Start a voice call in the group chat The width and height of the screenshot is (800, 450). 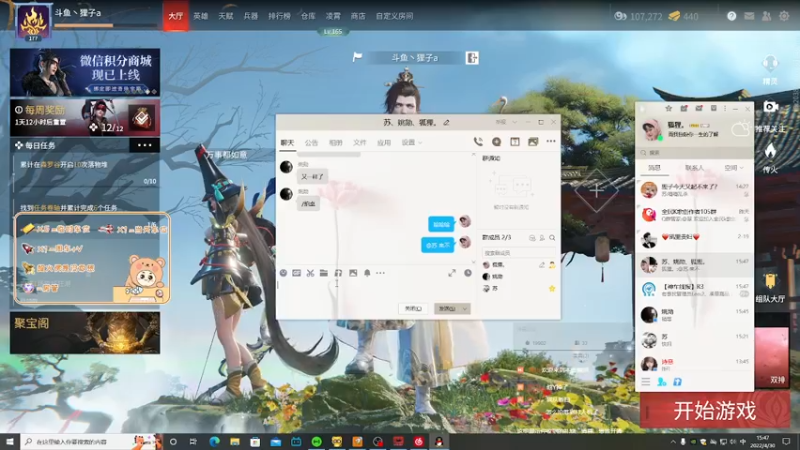478,141
